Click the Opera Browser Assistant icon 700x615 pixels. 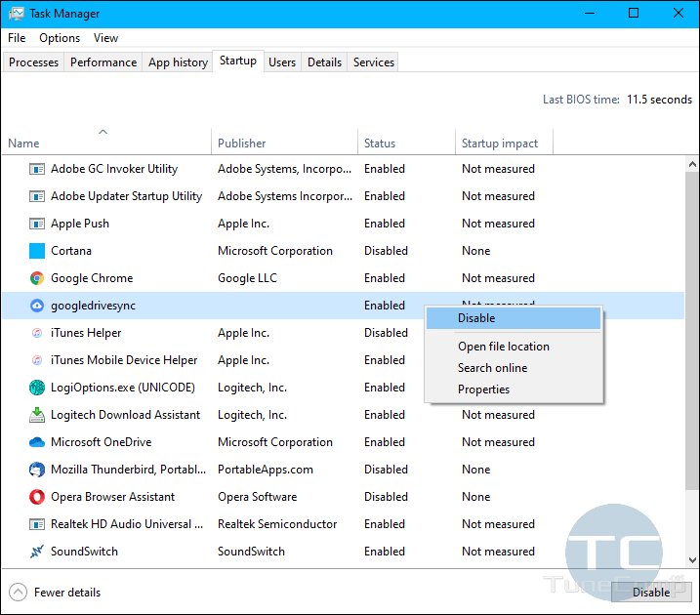pyautogui.click(x=37, y=497)
